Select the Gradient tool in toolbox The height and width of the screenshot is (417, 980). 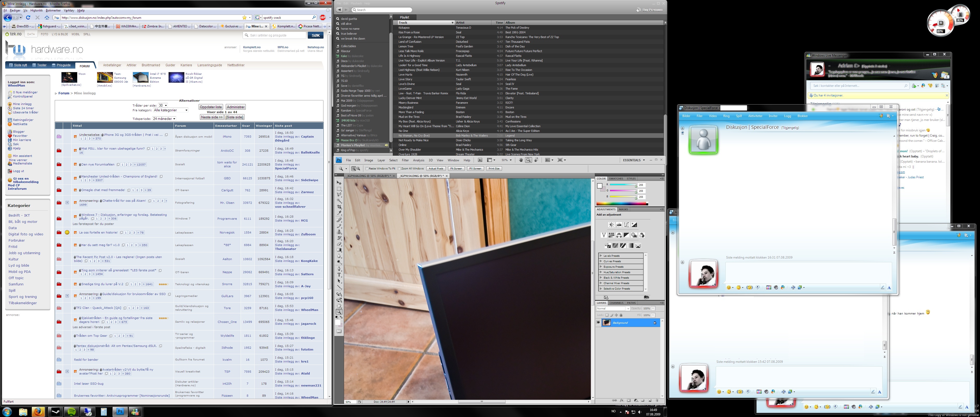(339, 250)
